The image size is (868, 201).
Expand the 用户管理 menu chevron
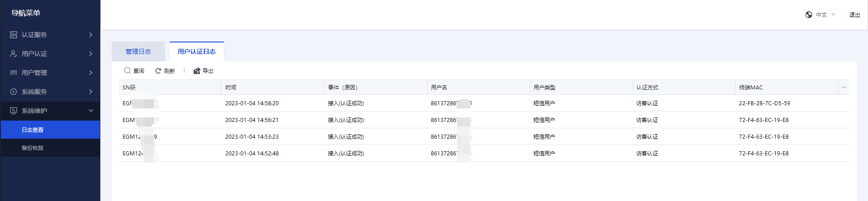click(91, 73)
